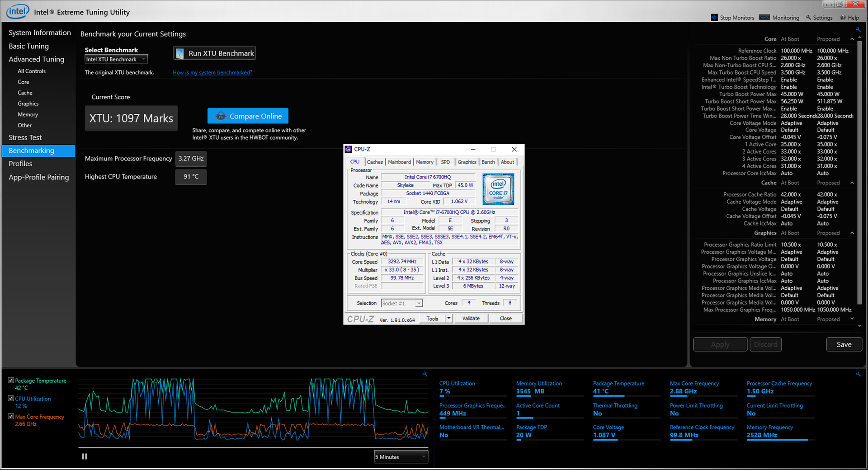Toggle Package Temperature checkbox
This screenshot has height=470, width=868.
[11, 381]
